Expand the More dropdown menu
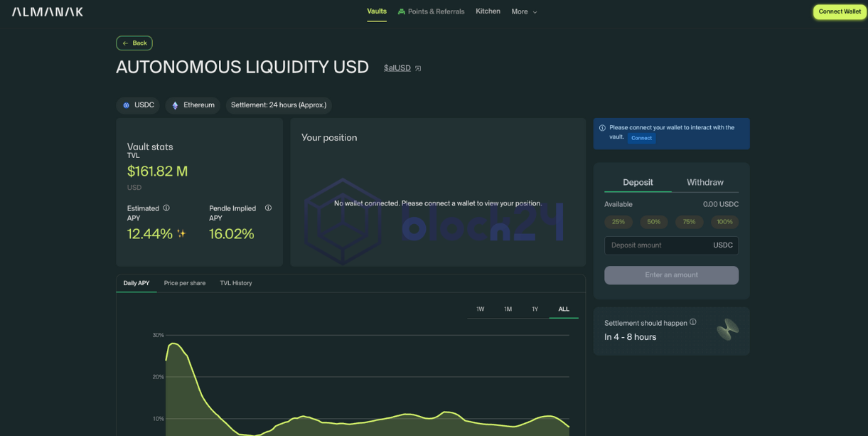The image size is (868, 436). click(x=524, y=12)
